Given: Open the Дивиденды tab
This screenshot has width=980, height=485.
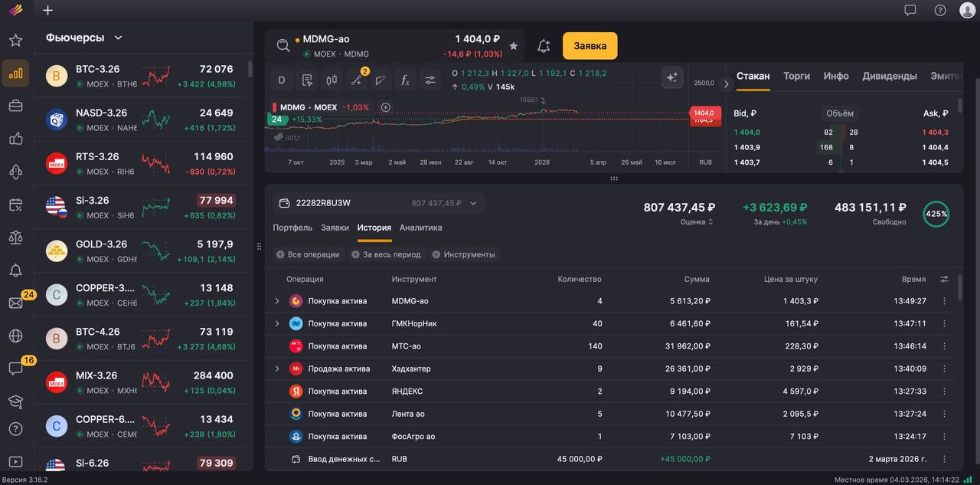Looking at the screenshot, I should coord(889,76).
